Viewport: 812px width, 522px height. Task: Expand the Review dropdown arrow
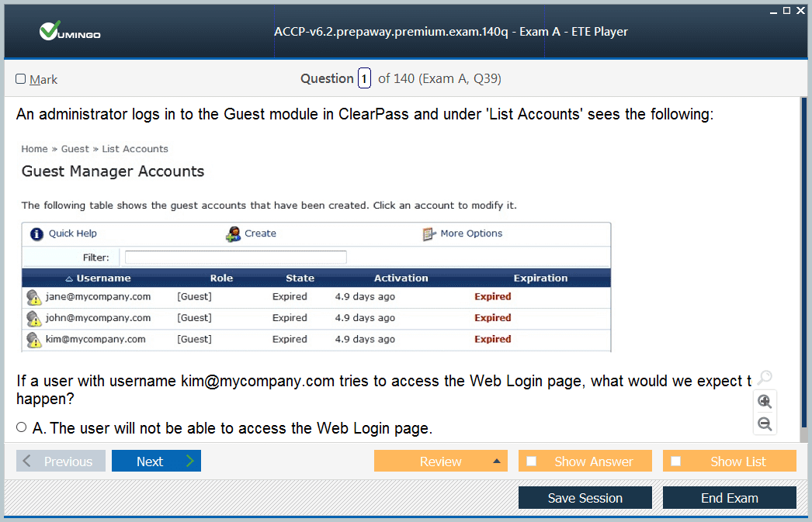pos(497,461)
